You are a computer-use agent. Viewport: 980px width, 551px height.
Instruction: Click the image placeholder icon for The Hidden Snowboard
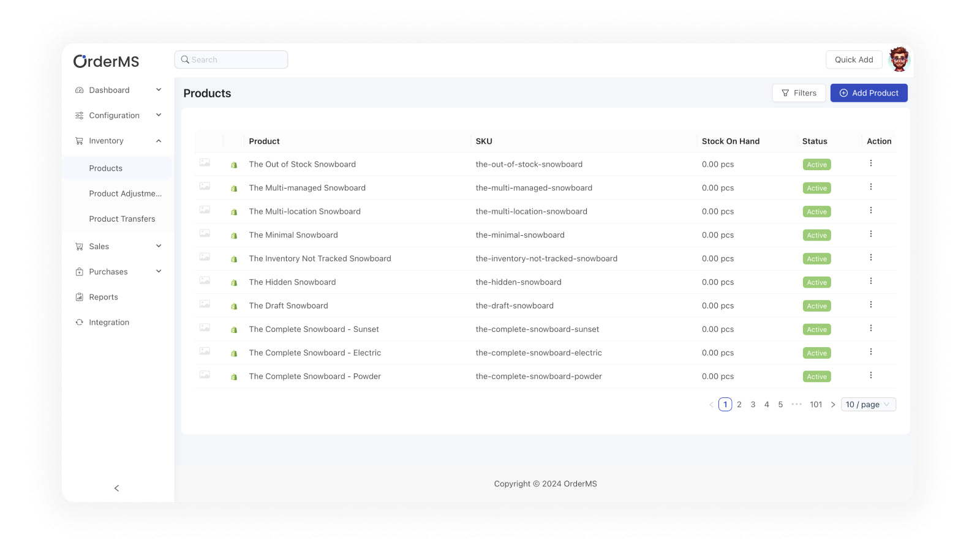[x=205, y=280]
